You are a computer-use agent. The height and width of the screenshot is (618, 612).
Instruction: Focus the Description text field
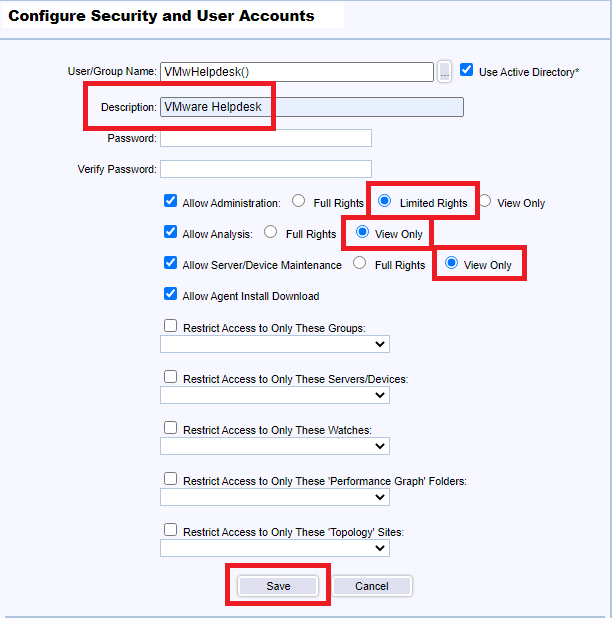click(311, 107)
